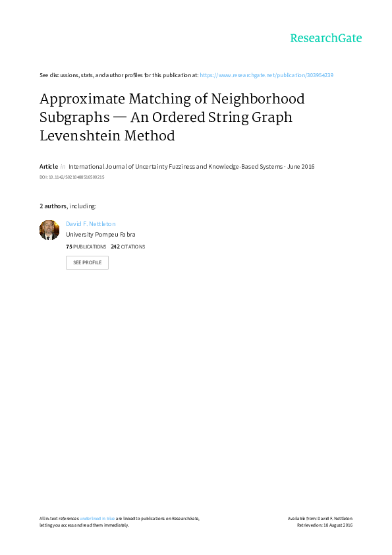Screen dimensions: 392x555
Task: Select the Article type label
Action: [49, 166]
